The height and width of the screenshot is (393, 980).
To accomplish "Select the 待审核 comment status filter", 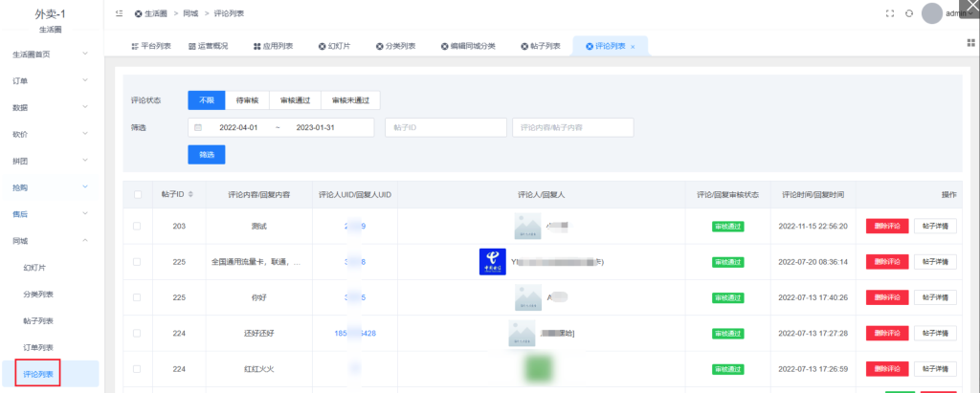I will pos(247,100).
